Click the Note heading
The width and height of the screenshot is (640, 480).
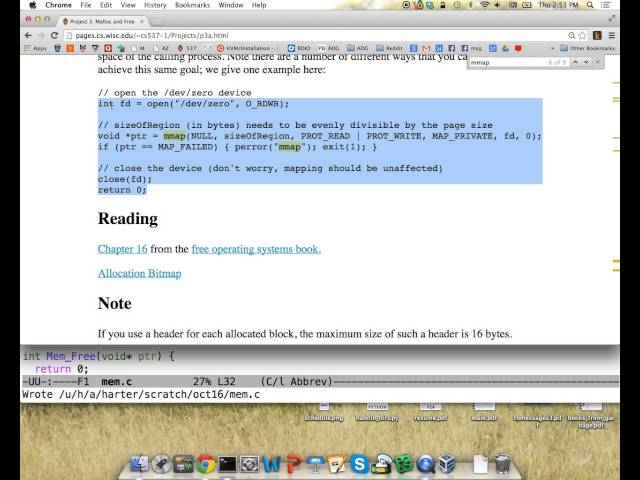115,304
